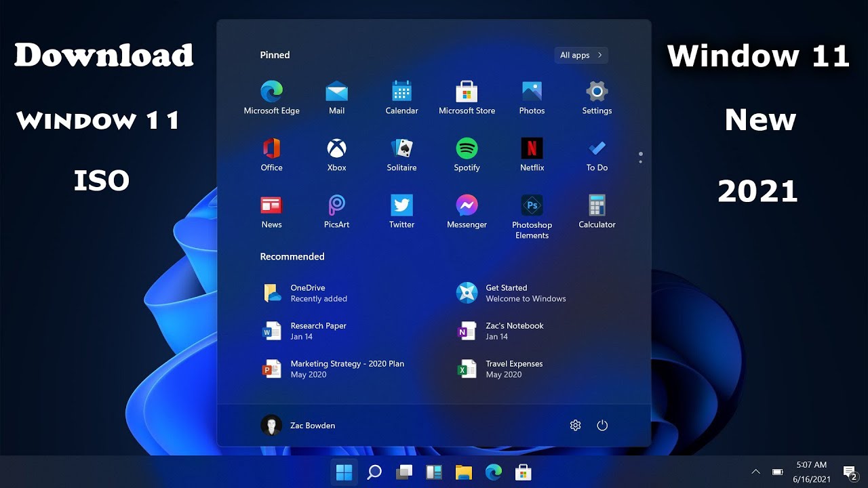Viewport: 868px width, 488px height.
Task: Open Marketing Strategy - 2020 Plan
Action: coord(333,369)
